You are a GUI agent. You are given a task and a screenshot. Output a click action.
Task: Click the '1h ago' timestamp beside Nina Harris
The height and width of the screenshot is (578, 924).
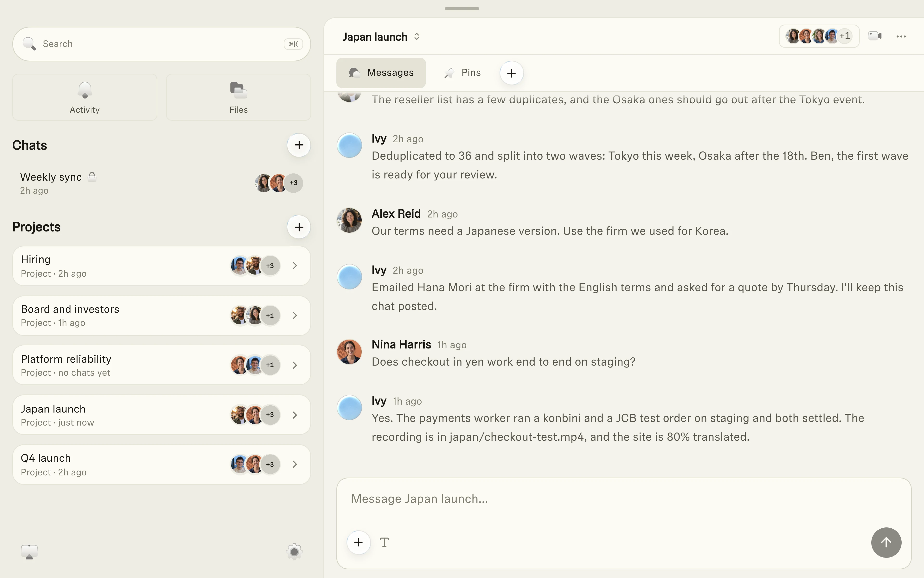(x=452, y=345)
